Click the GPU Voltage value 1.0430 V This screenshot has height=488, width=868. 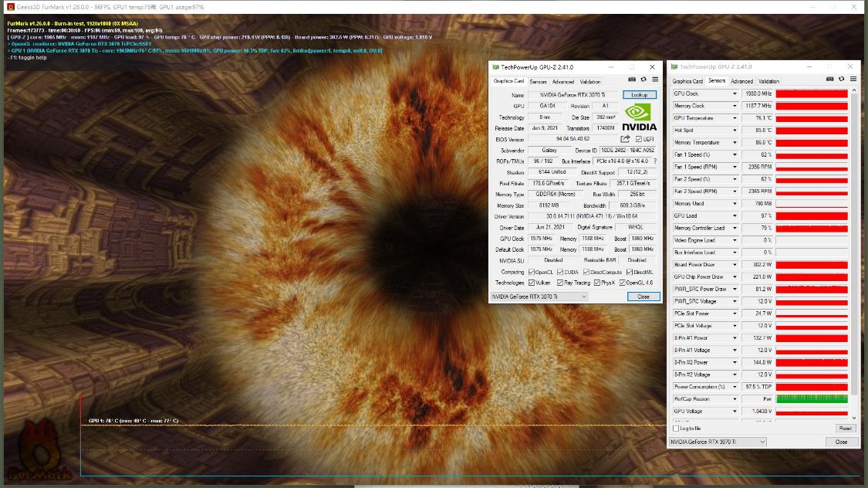(758, 411)
